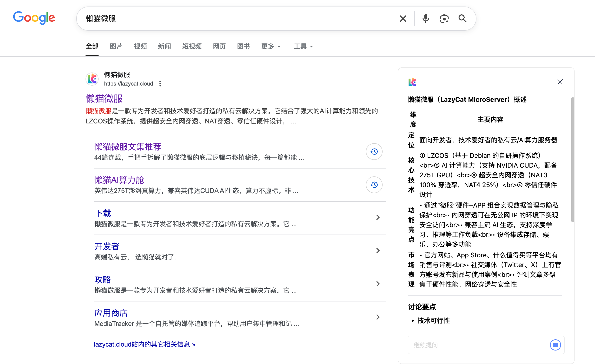595x364 pixels.
Task: Open the three-dot menu beside lazycat.cloud
Action: click(160, 84)
